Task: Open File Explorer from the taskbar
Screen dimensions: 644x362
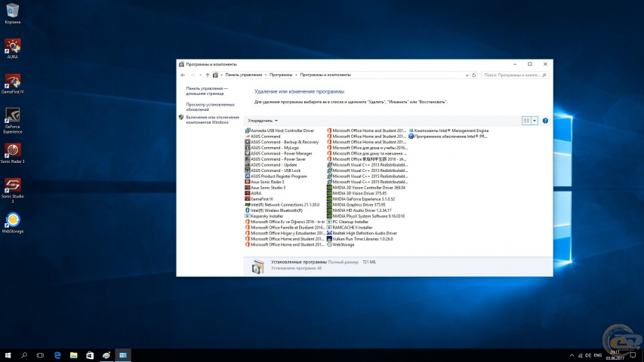Action: (x=73, y=355)
